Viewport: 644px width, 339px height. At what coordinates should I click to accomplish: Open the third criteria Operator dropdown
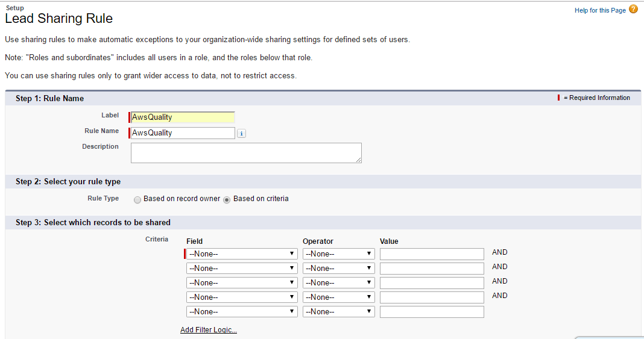tap(338, 283)
